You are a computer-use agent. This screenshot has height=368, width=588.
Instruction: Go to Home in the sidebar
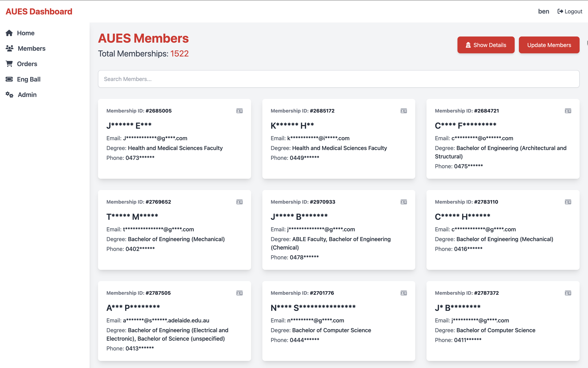coord(25,33)
